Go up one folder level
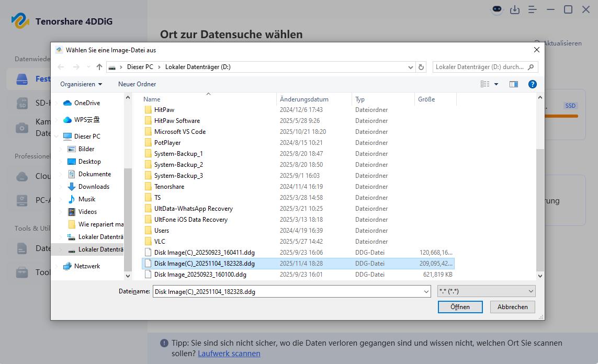This screenshot has width=598, height=364. point(99,67)
